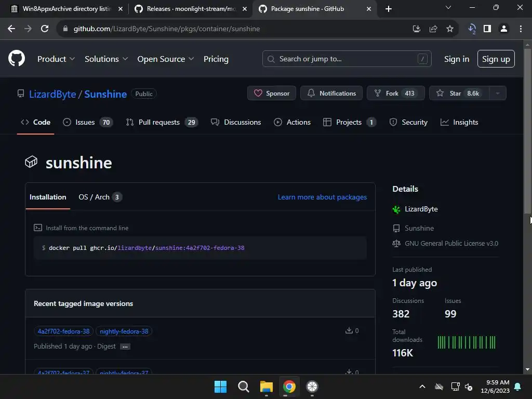Viewport: 532px width, 399px height.
Task: Open the Projects tab
Action: [x=350, y=122]
